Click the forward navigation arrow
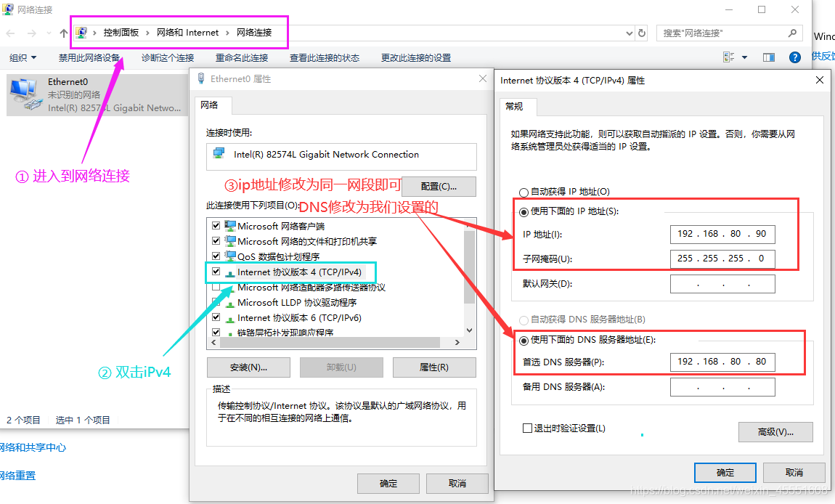This screenshot has width=835, height=504. [31, 33]
